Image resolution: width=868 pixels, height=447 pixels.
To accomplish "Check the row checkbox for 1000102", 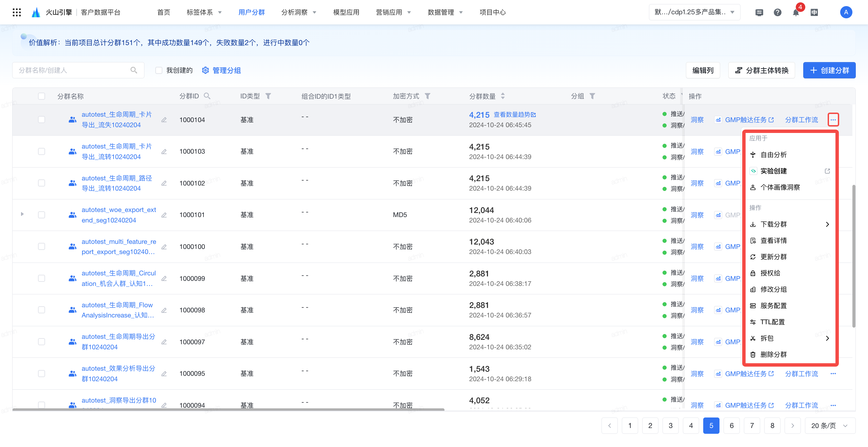I will click(41, 183).
